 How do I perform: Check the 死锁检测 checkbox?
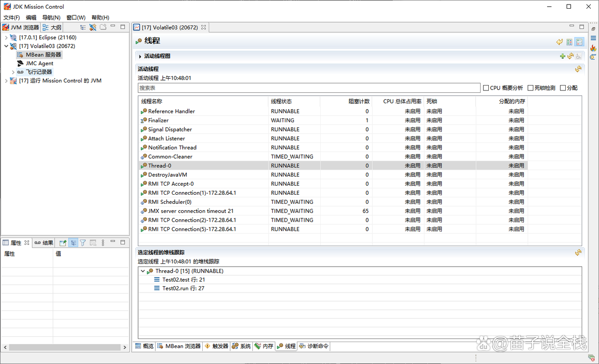(x=530, y=88)
